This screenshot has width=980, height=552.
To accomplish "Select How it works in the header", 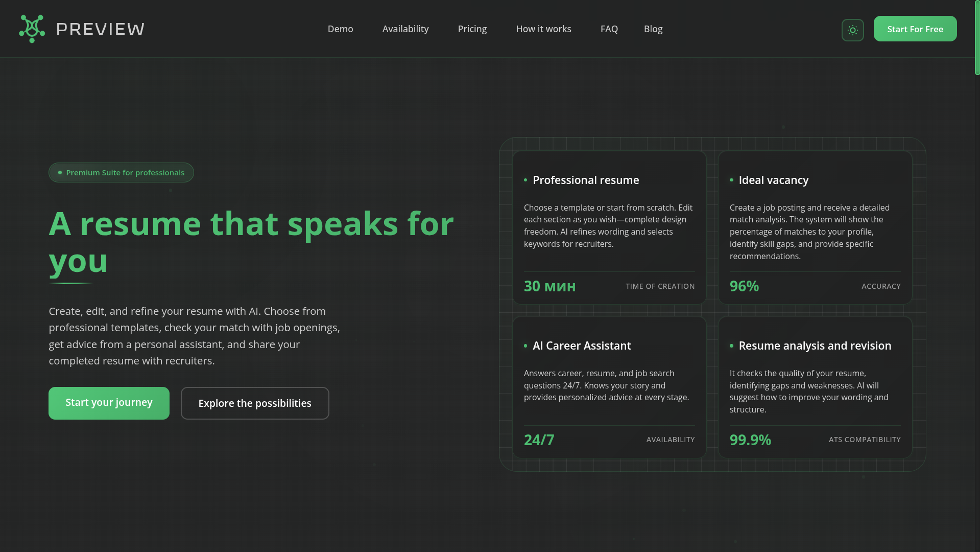I will point(543,29).
